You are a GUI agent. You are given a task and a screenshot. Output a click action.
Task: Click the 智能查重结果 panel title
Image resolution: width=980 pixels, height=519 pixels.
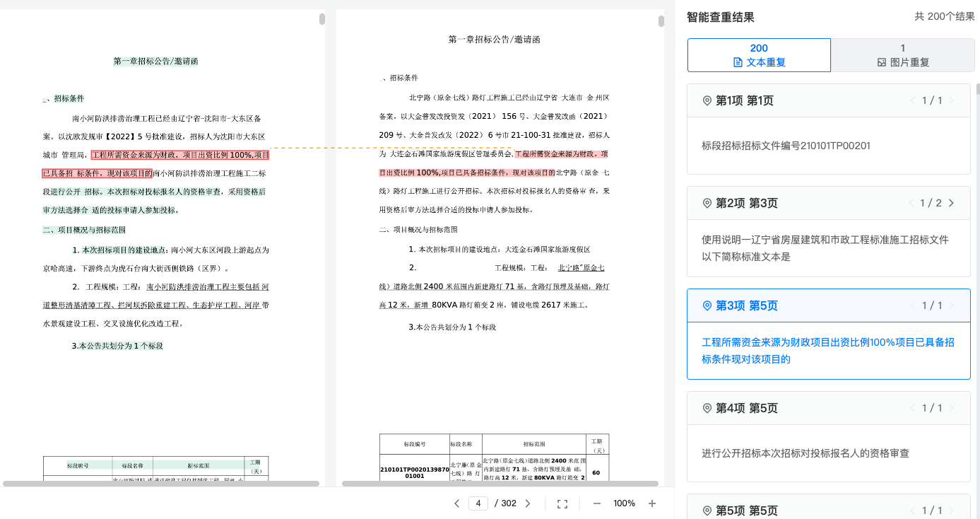720,17
